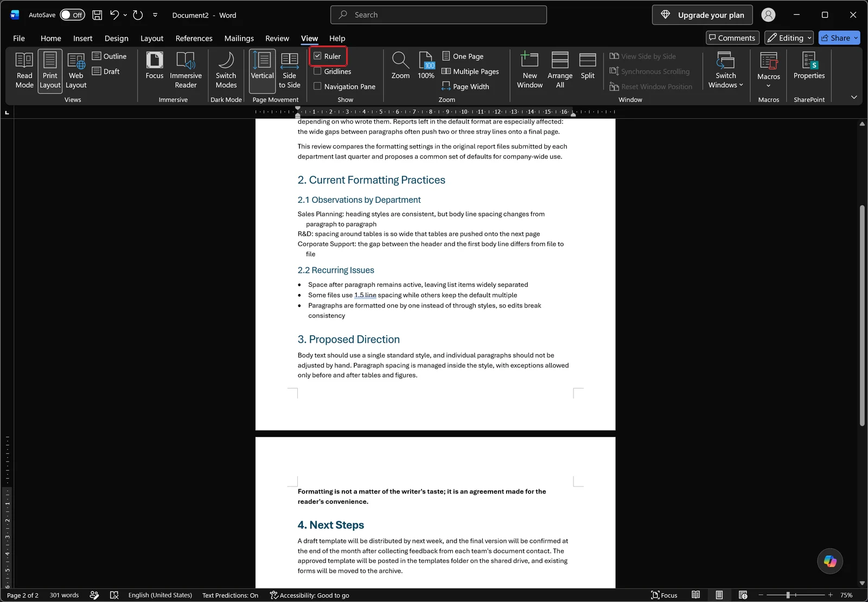This screenshot has width=868, height=602.
Task: Open the Share dropdown
Action: click(839, 38)
